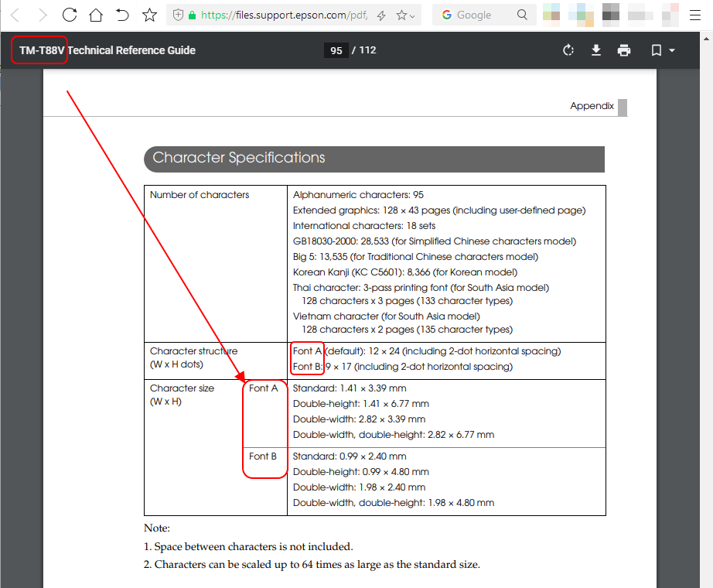This screenshot has width=713, height=588.
Task: Click the 'International characters: 18 sets' line
Action: pos(364,226)
